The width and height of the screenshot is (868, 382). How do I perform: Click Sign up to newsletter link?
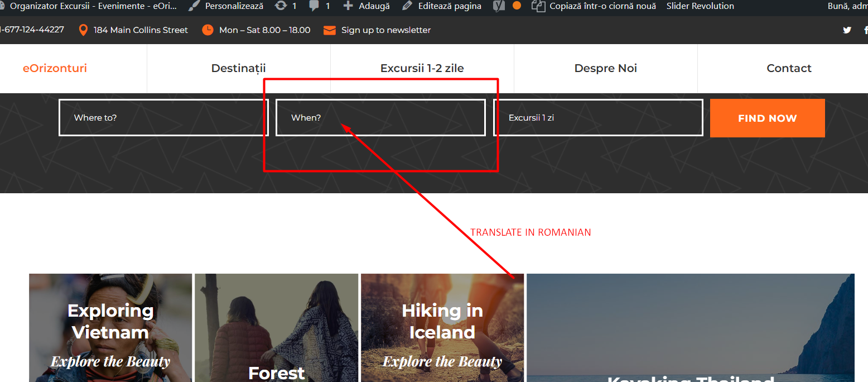[x=386, y=30]
